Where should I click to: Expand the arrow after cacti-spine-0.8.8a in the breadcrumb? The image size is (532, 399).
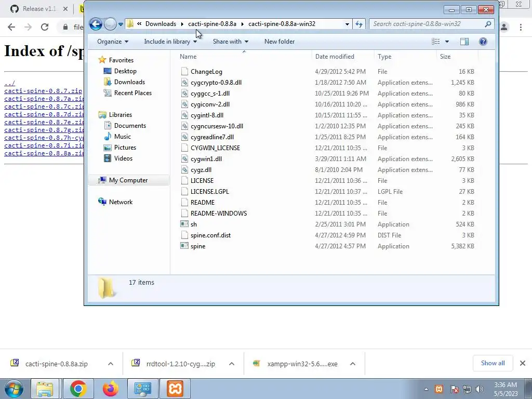[242, 24]
